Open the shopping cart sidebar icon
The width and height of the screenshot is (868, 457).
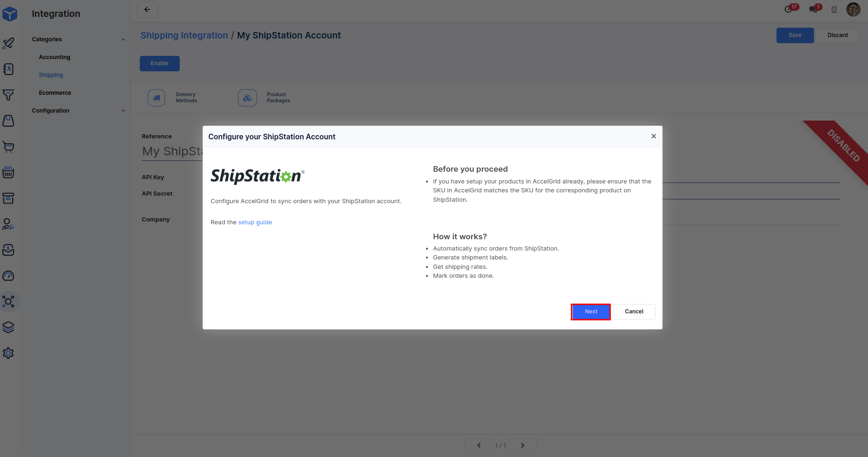point(8,147)
